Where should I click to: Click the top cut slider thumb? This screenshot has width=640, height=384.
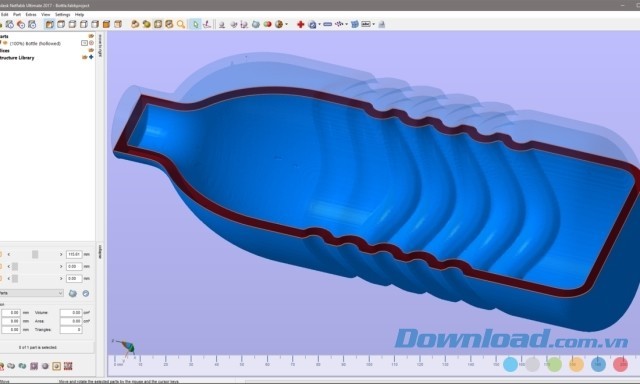35,254
